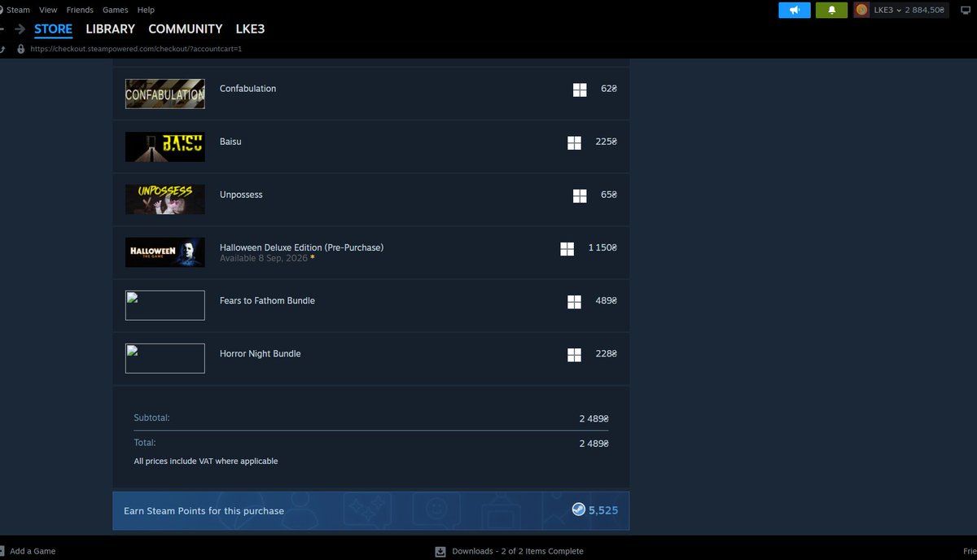Click the Windows icon in Horror Night Bundle row
The width and height of the screenshot is (977, 560).
click(574, 354)
